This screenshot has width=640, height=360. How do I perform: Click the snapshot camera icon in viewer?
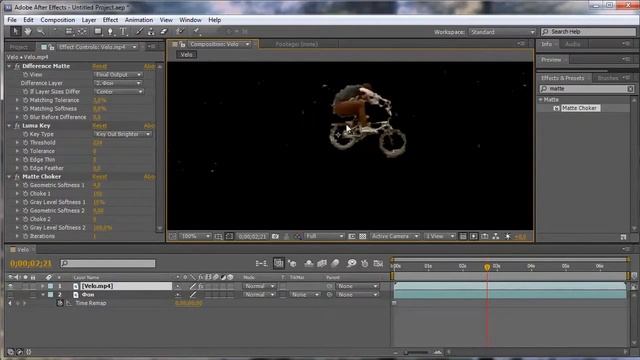[275, 236]
